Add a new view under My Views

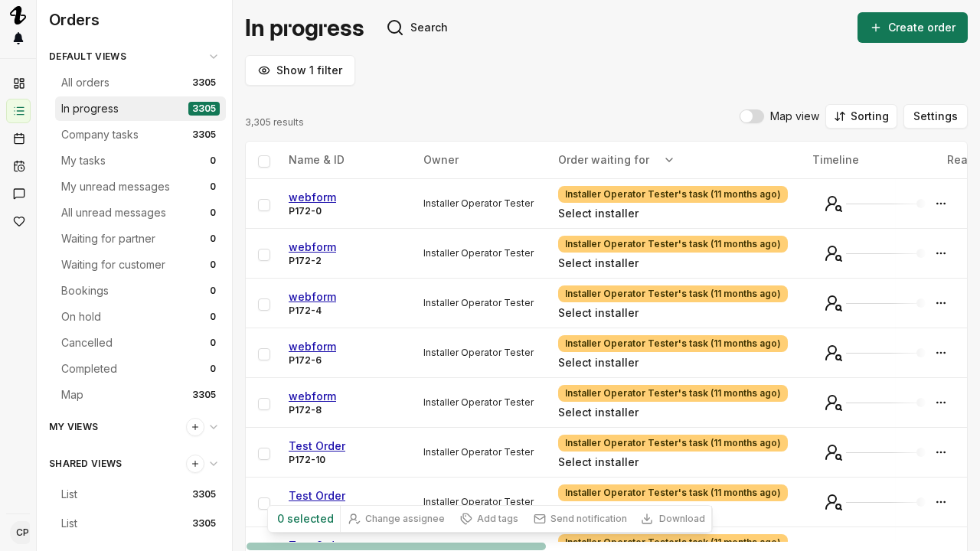pyautogui.click(x=195, y=427)
